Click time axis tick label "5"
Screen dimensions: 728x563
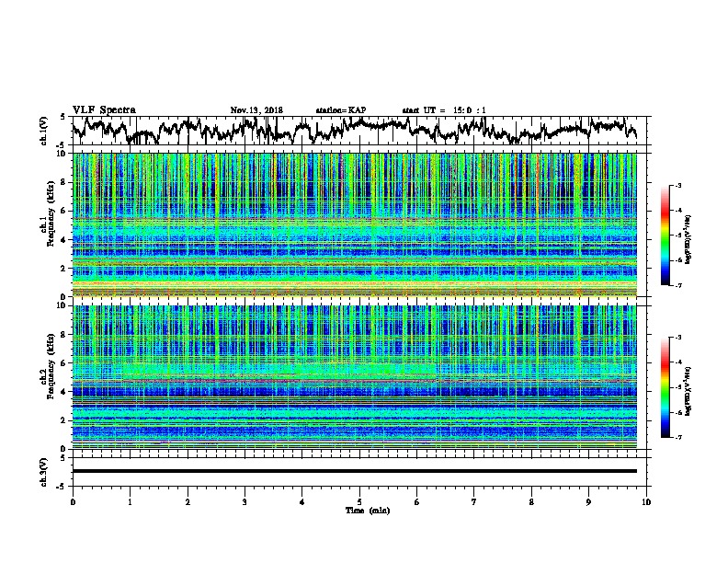pyautogui.click(x=359, y=502)
